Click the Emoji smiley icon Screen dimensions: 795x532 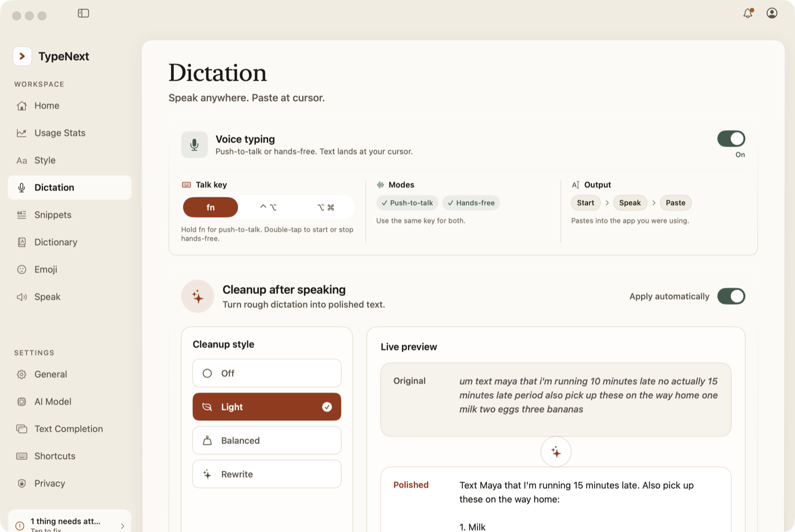coord(22,269)
